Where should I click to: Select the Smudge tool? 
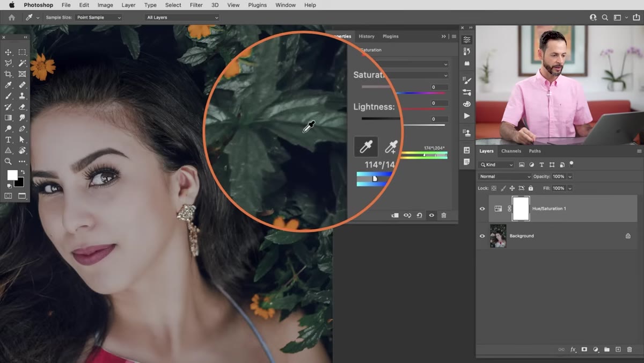click(x=22, y=118)
